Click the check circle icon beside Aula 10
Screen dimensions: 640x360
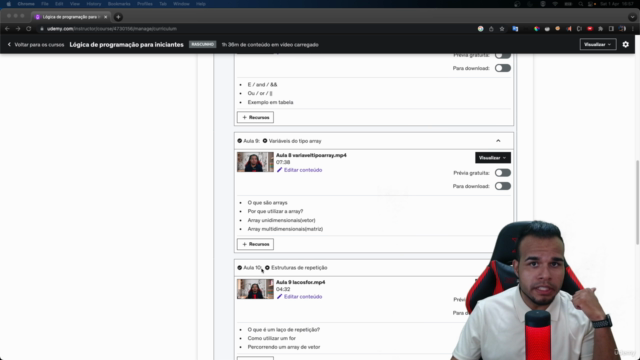240,268
